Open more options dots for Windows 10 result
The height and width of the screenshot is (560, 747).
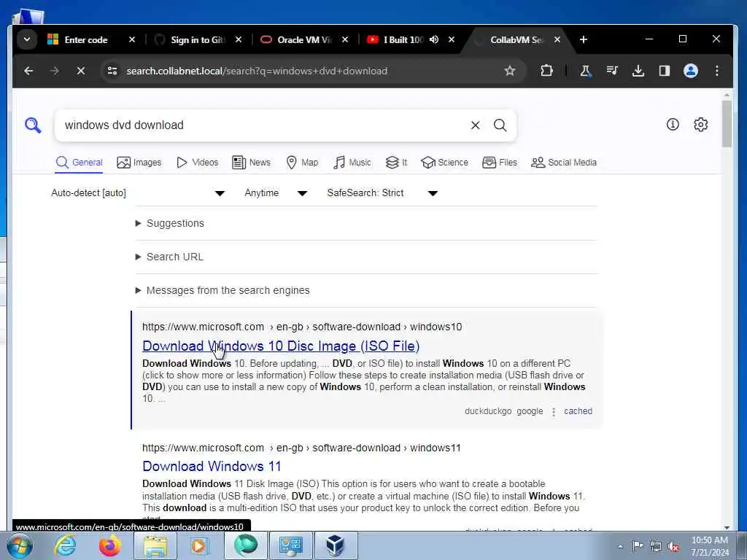pyautogui.click(x=554, y=412)
